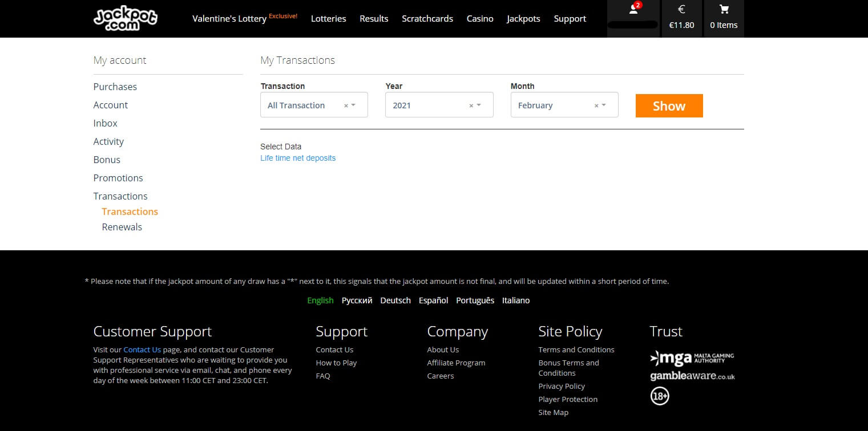868x431 pixels.
Task: Click the Select Data text
Action: 281,147
